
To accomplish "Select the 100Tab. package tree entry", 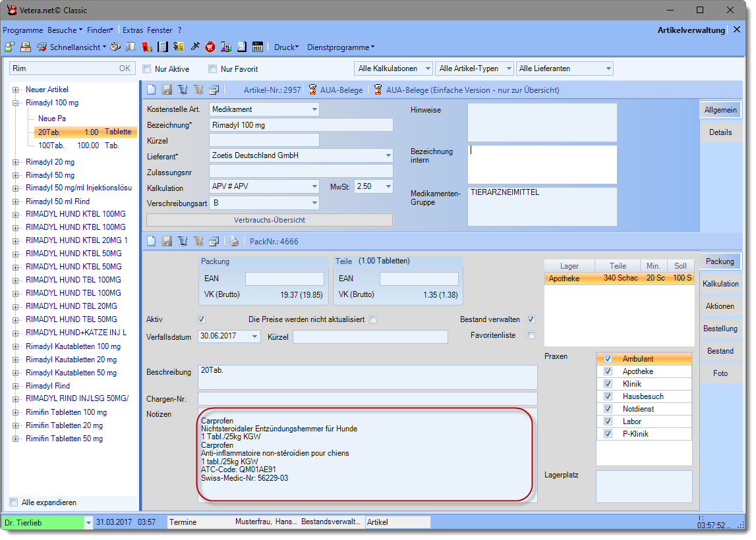I will (x=51, y=146).
